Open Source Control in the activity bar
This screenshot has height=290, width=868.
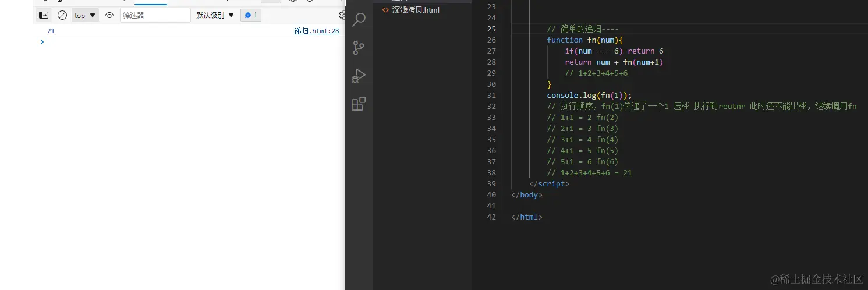coord(359,48)
